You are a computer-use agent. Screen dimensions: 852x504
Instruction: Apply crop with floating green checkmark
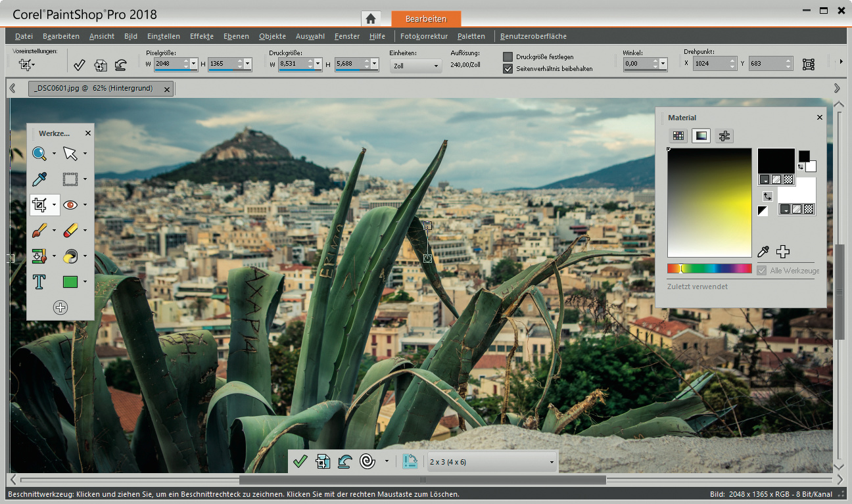[300, 461]
